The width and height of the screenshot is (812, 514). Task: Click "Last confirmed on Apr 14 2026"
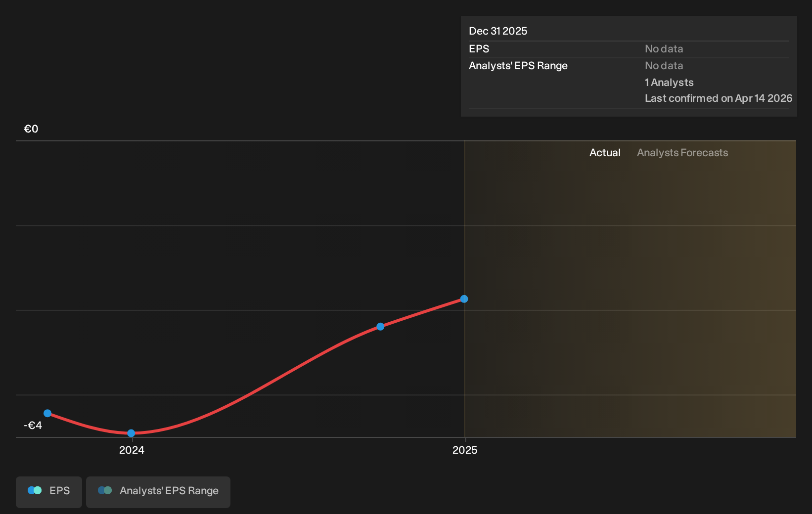tap(719, 98)
